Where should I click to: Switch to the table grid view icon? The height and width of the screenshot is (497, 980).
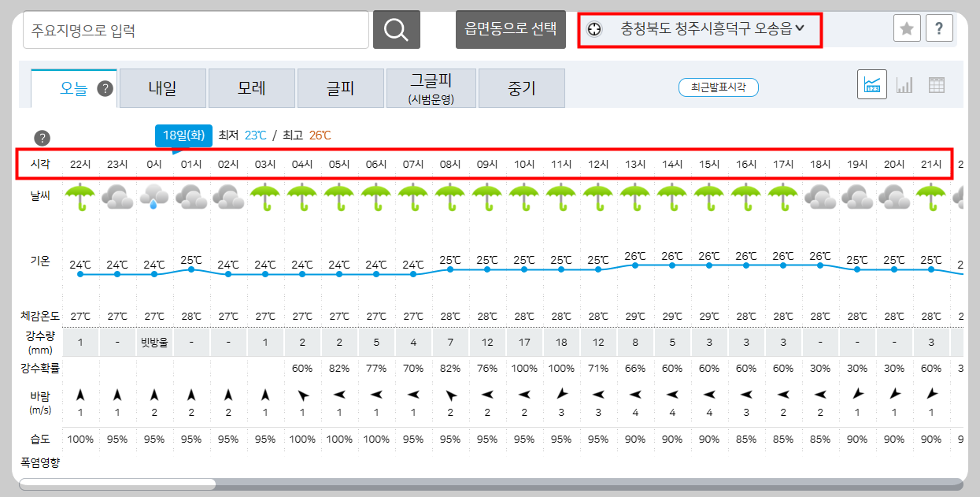[936, 84]
